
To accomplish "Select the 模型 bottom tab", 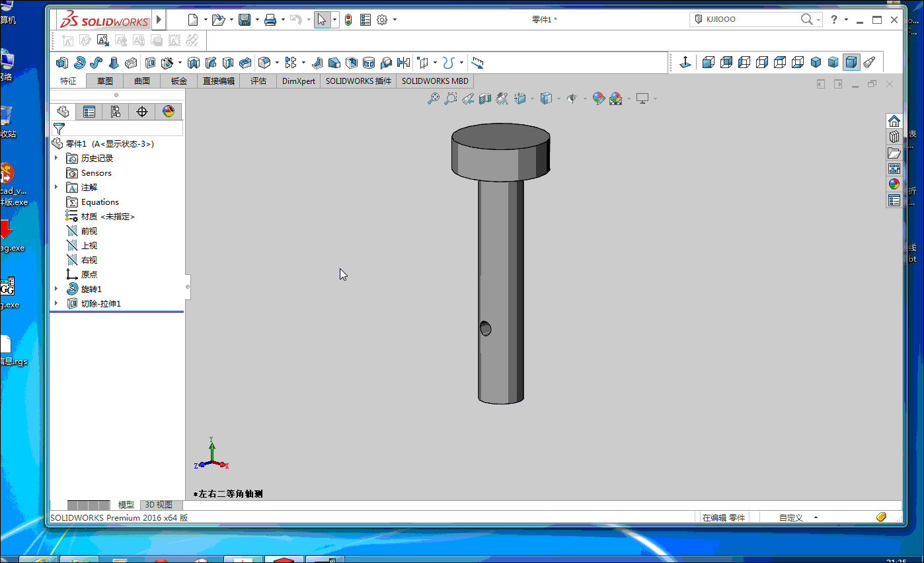I will point(126,505).
